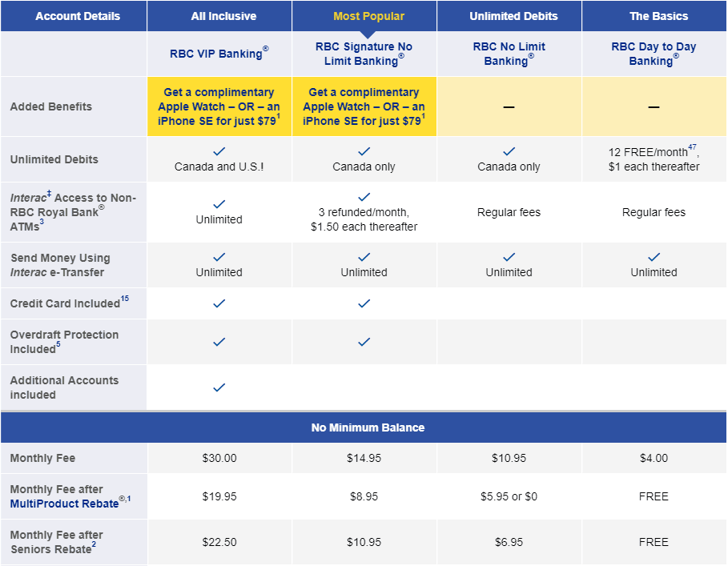Click RBC VIP Banking's Credit Card Included checkmark
The width and height of the screenshot is (728, 566).
tap(219, 303)
